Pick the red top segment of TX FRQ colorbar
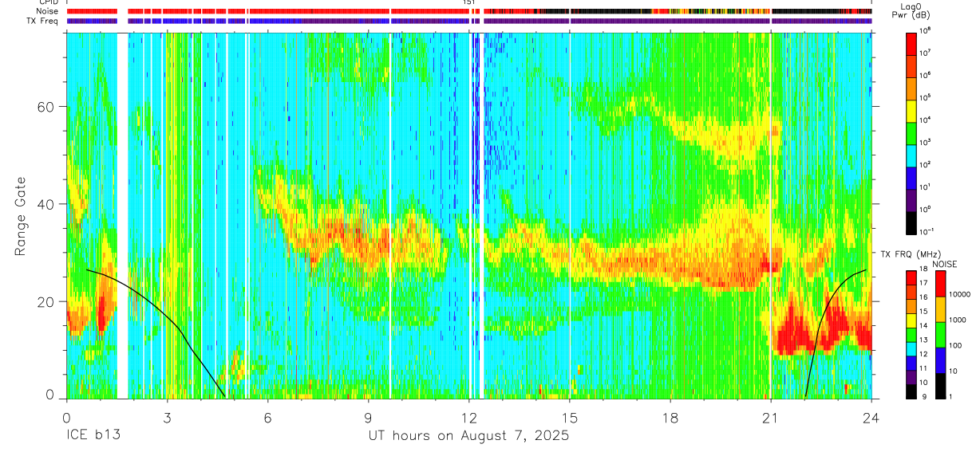 click(912, 278)
